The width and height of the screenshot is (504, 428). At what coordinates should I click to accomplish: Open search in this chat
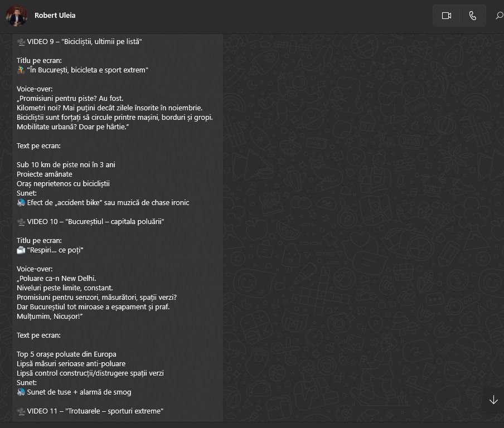499,16
